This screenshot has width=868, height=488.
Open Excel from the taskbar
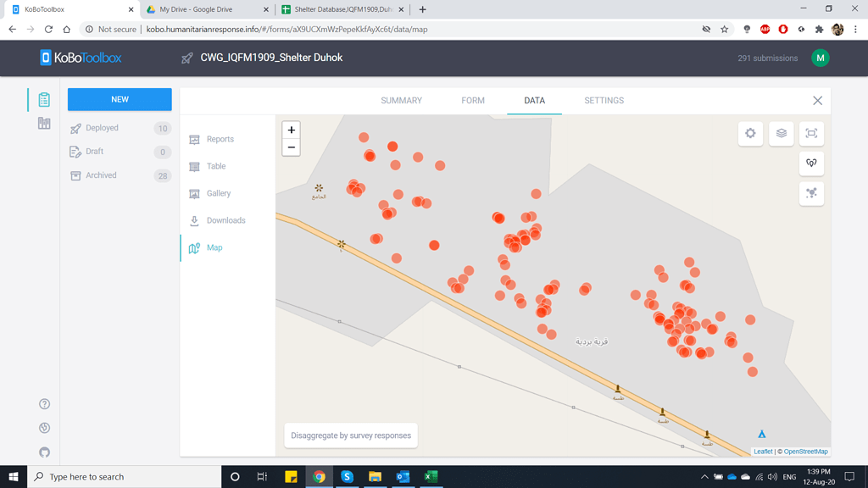431,476
